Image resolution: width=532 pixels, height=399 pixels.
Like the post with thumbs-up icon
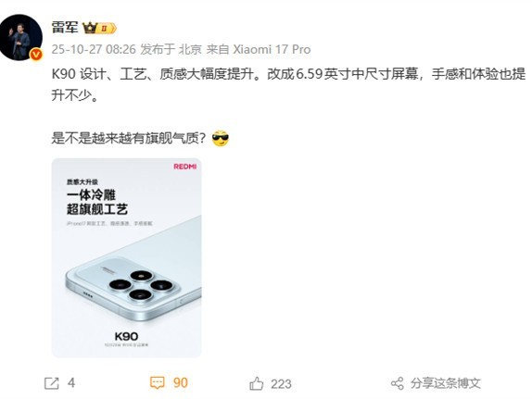[256, 383]
